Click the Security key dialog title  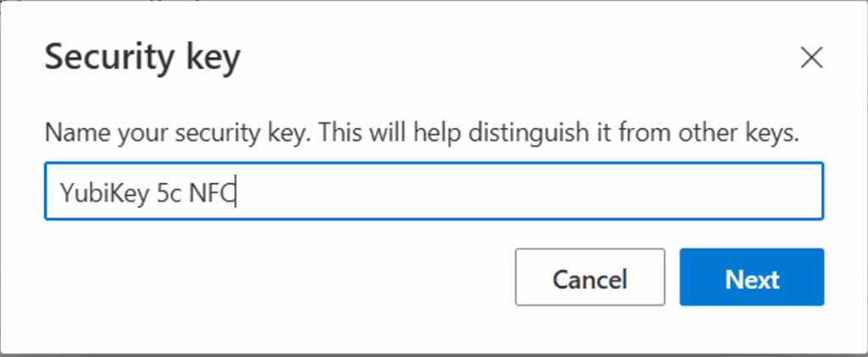click(142, 58)
